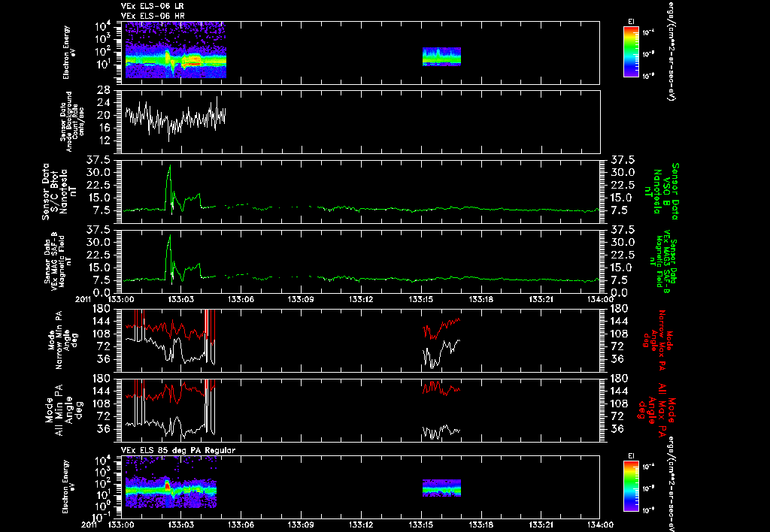Select the Anode Background Count Rate axis label
This screenshot has width=770, height=532.
pos(72,121)
